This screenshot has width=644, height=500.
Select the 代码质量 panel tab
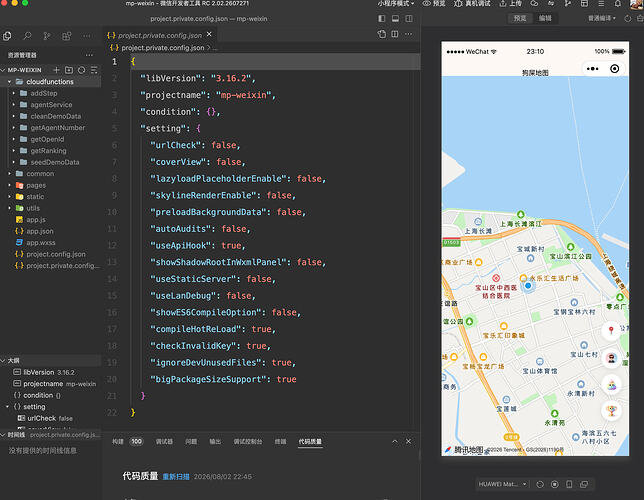click(x=310, y=442)
